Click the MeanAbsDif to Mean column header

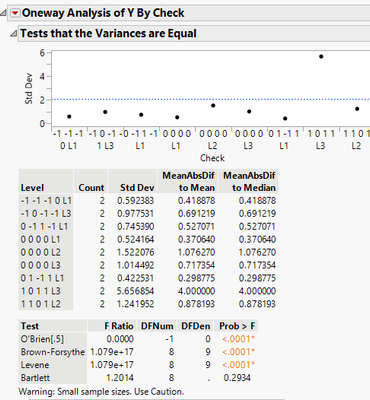[x=189, y=182]
